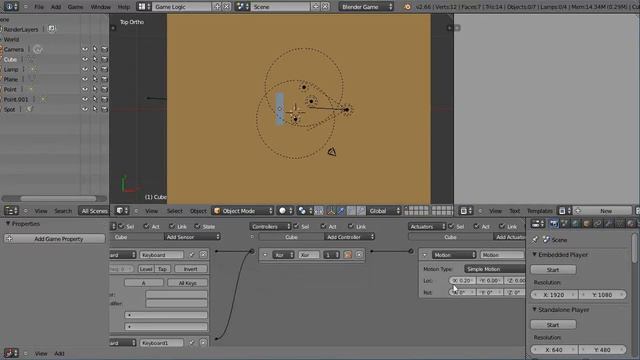This screenshot has width=640, height=360.
Task: Remove the Keyboard sensor with X icon
Action: click(x=203, y=255)
